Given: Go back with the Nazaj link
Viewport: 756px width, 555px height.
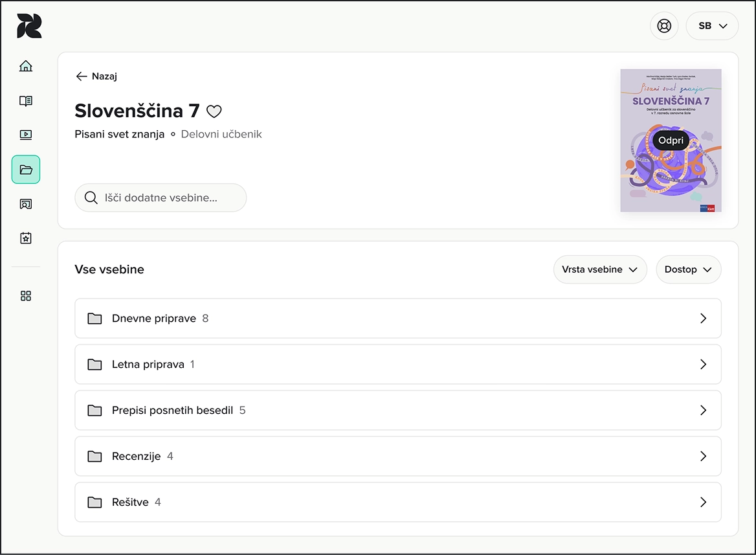Looking at the screenshot, I should [x=96, y=76].
